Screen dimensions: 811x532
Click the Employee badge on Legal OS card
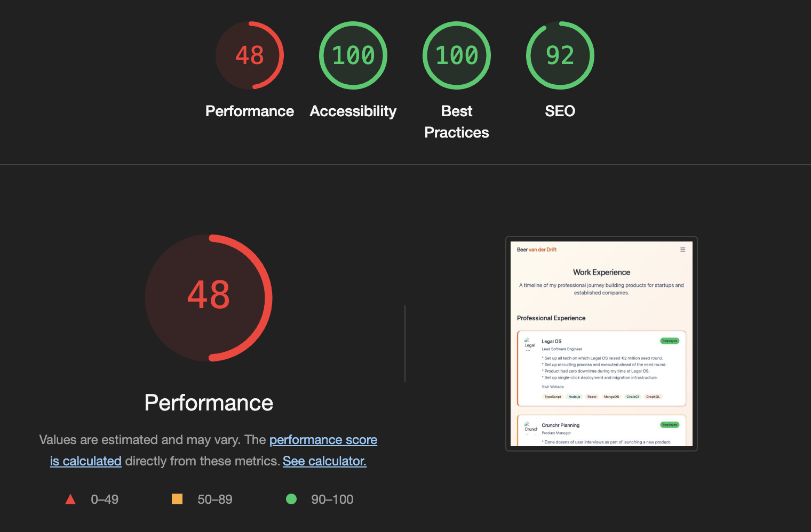pos(669,341)
